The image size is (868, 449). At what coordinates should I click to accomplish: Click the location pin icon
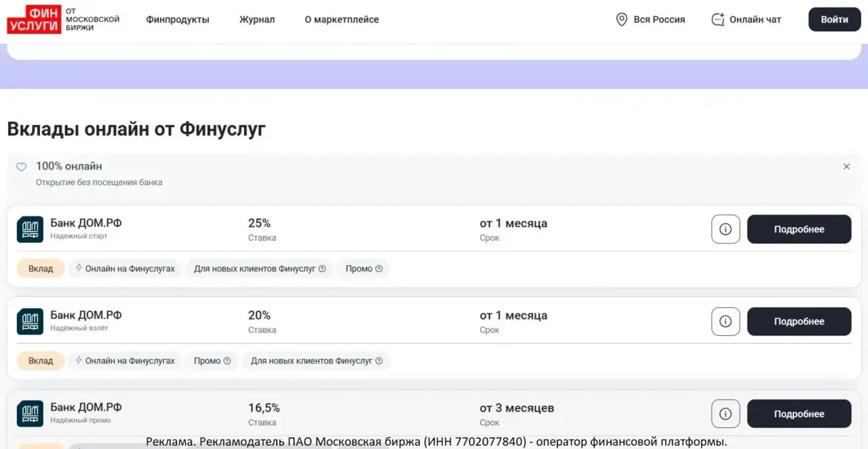tap(621, 20)
